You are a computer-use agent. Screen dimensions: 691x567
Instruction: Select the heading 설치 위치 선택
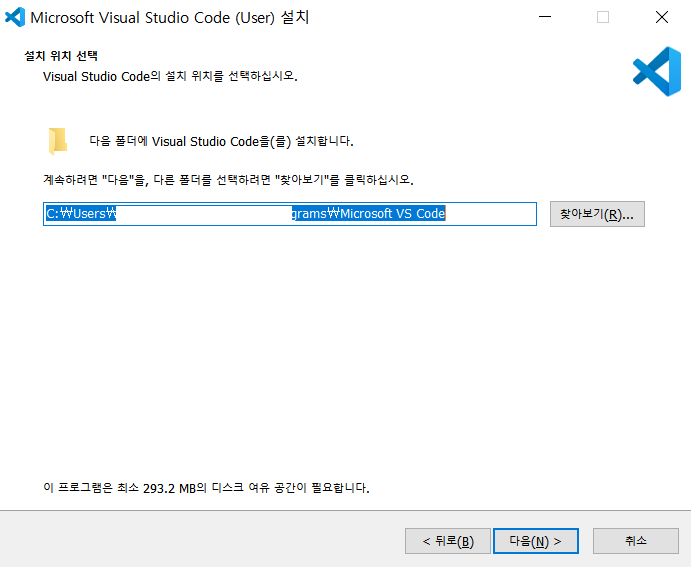pyautogui.click(x=61, y=56)
